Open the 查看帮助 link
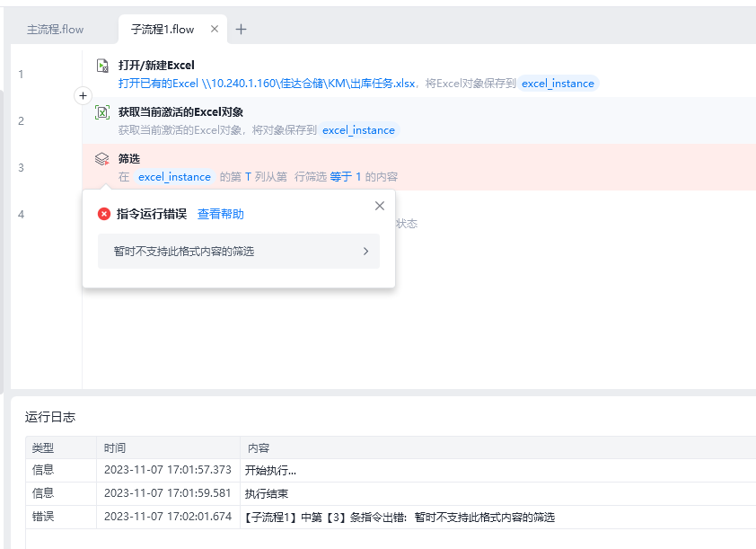Viewport: 756px width, 549px height. (x=221, y=214)
